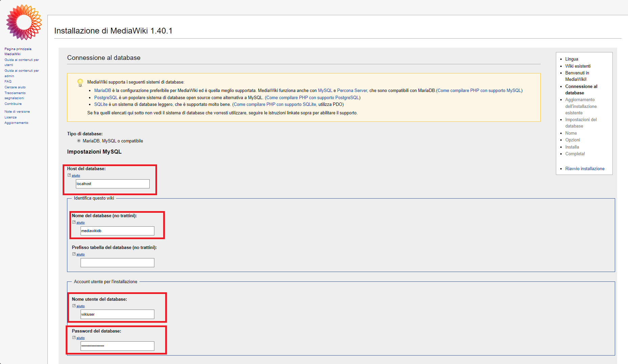Screen dimensions: 628x364
Task: Open the MariaDB link in the info box
Action: (x=103, y=91)
